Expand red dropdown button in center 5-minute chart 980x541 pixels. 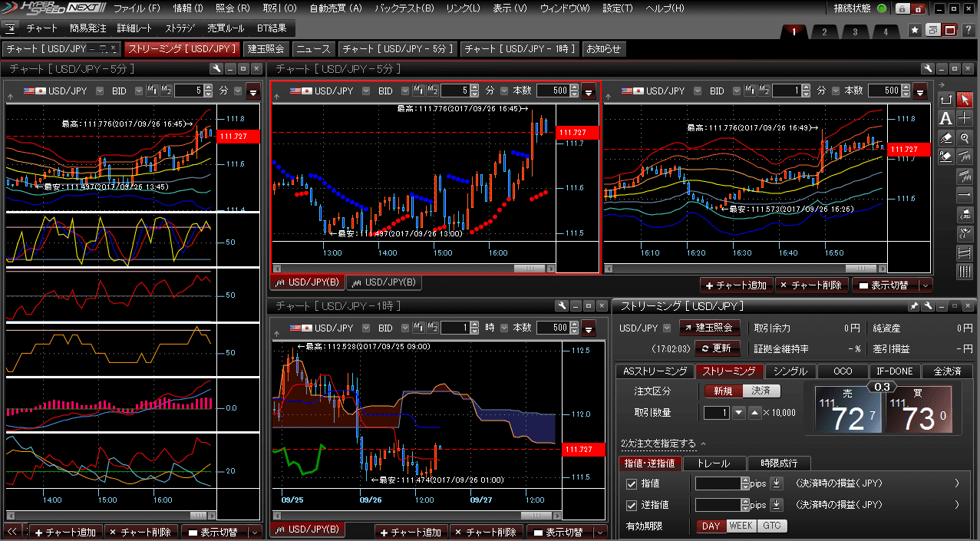pyautogui.click(x=589, y=91)
